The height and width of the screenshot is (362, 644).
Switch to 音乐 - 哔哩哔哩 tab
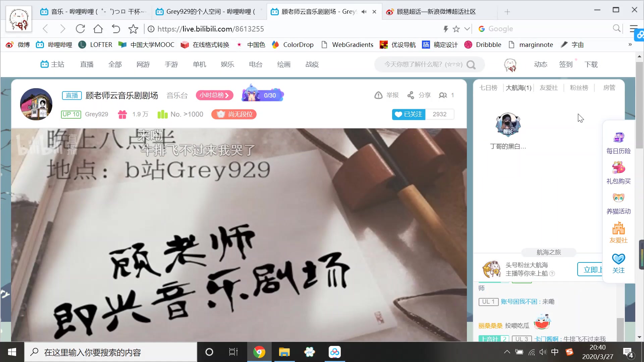[94, 12]
